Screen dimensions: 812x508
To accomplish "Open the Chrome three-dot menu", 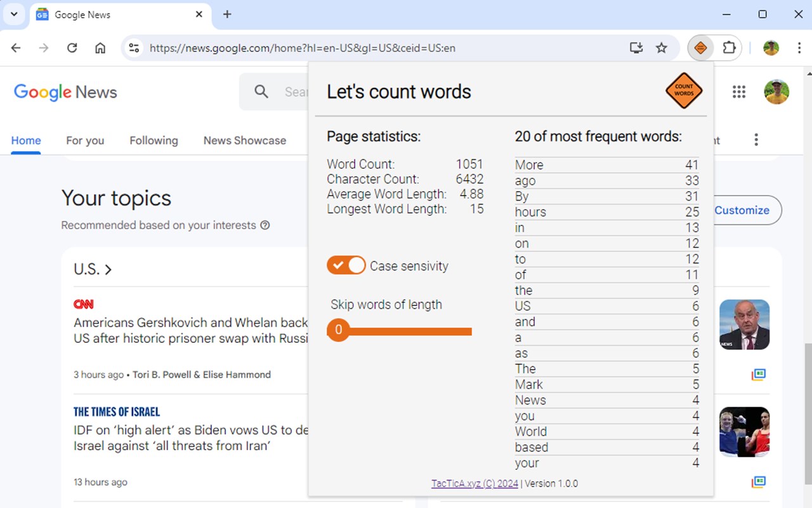I will (x=799, y=48).
